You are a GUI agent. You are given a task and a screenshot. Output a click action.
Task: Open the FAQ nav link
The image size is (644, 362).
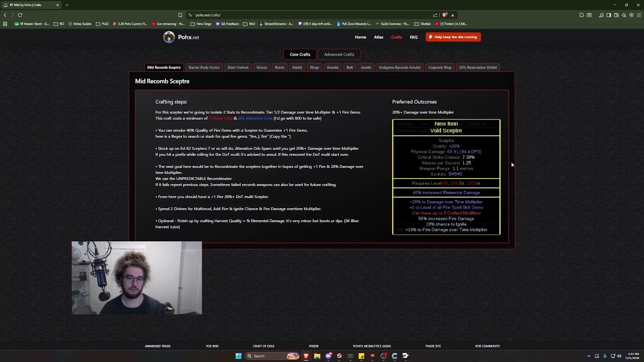point(414,37)
